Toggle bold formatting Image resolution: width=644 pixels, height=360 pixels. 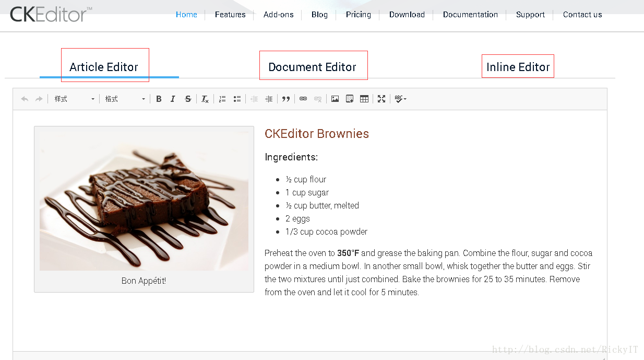tap(159, 99)
